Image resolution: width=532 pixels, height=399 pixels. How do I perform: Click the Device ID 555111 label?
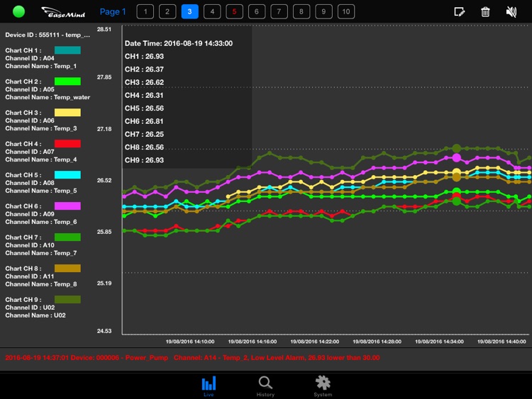click(x=48, y=35)
